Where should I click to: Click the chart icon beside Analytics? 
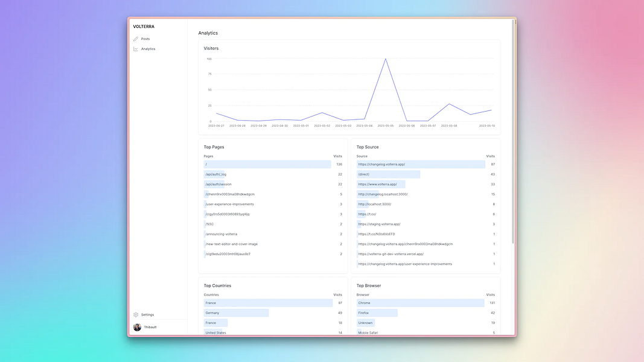click(136, 49)
